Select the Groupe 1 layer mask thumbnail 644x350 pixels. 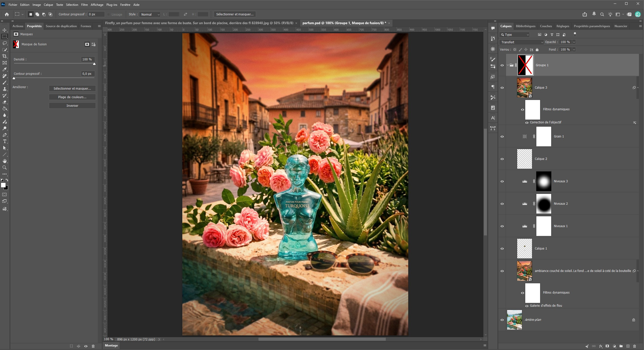[x=525, y=65]
